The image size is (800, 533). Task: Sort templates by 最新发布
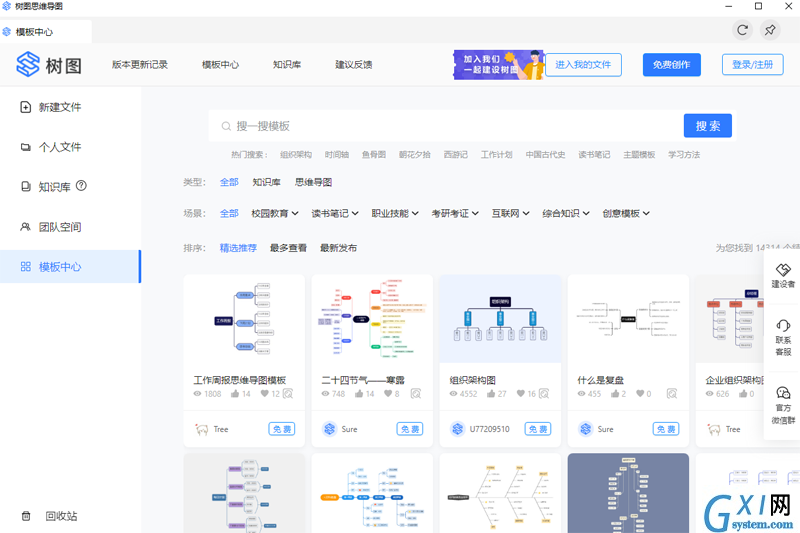[338, 248]
